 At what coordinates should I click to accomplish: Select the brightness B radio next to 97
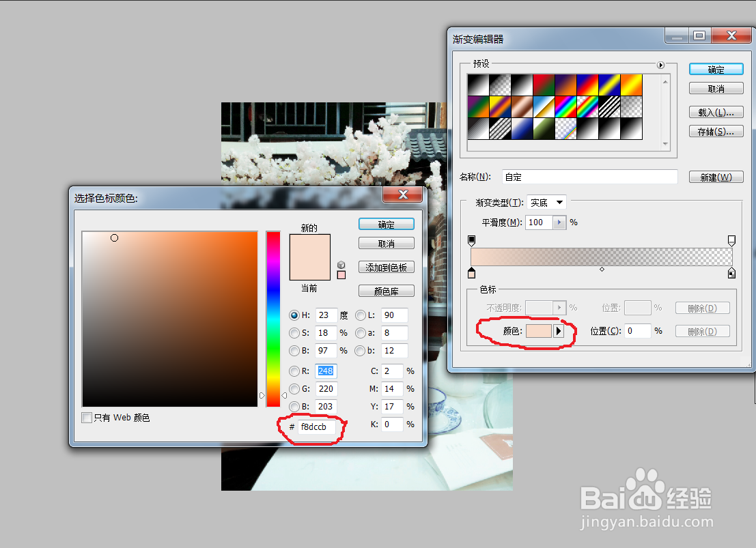294,351
